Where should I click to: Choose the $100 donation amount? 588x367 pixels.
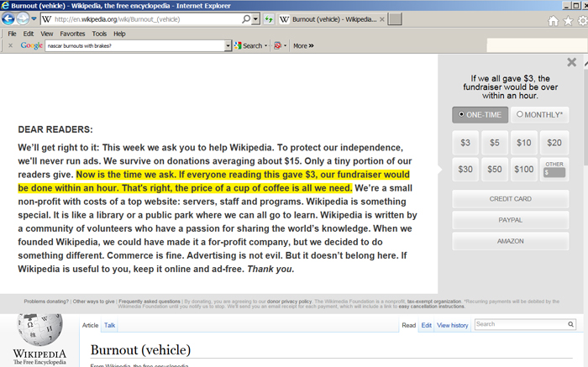point(524,170)
